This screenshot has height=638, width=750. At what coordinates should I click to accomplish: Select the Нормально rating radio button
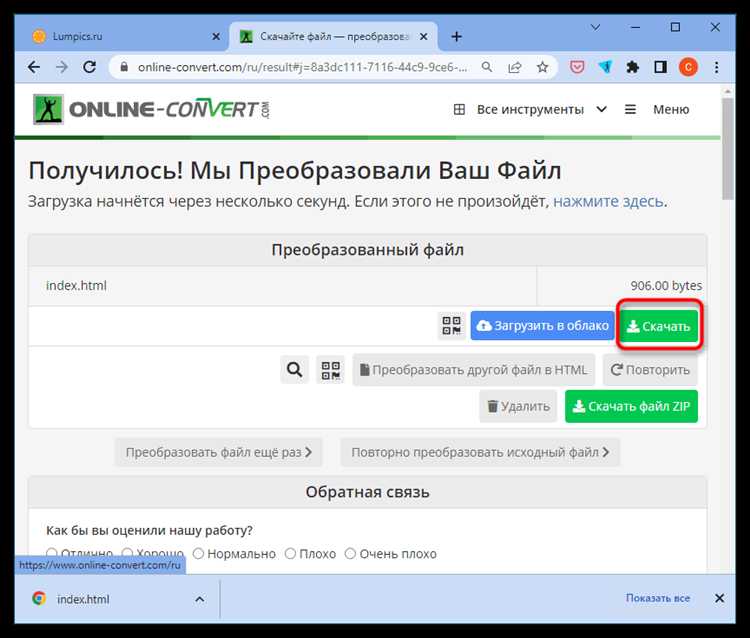click(x=199, y=553)
